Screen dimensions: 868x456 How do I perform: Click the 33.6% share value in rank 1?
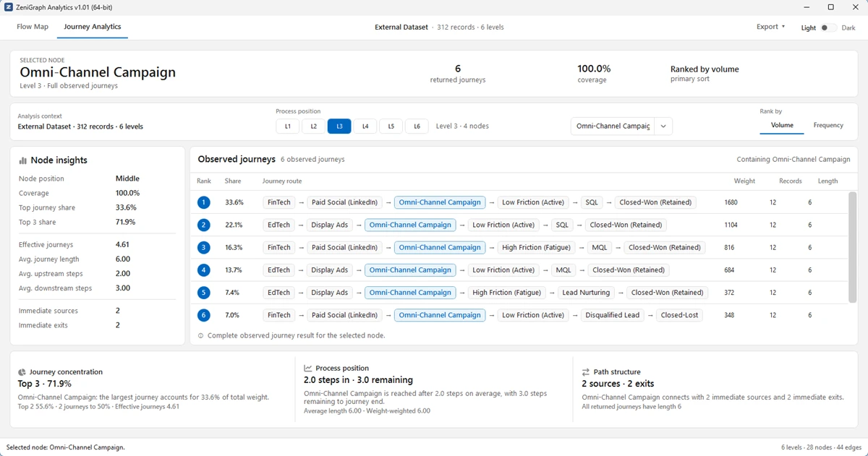234,202
